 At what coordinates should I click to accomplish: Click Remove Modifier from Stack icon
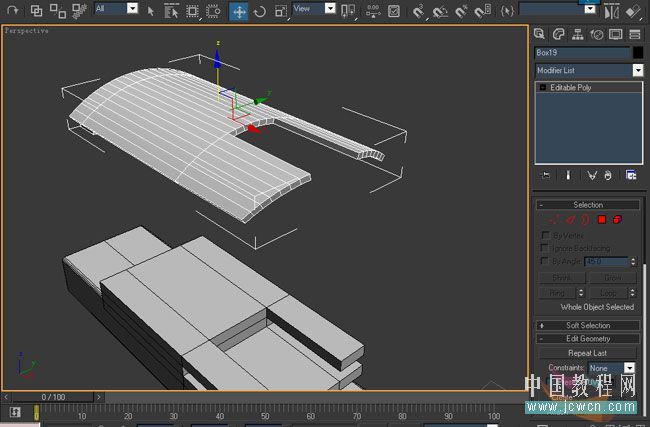point(608,175)
